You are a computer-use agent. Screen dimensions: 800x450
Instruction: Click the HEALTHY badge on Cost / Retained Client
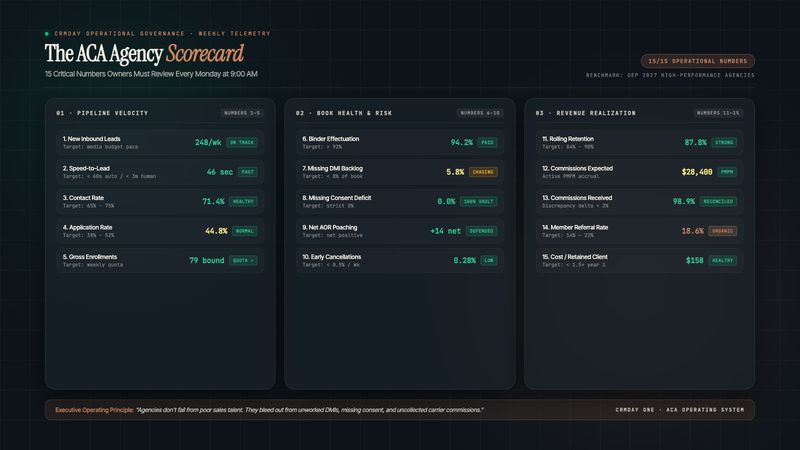(x=722, y=261)
